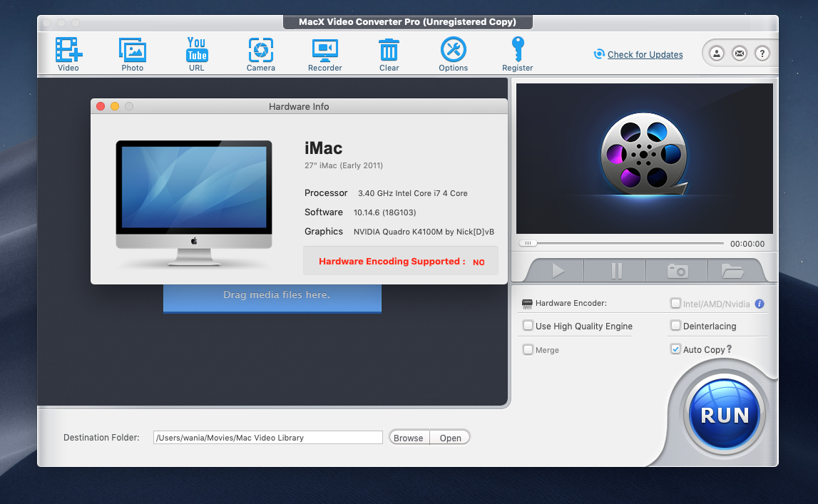Viewport: 818px width, 504px height.
Task: Play the preview video
Action: pyautogui.click(x=558, y=270)
